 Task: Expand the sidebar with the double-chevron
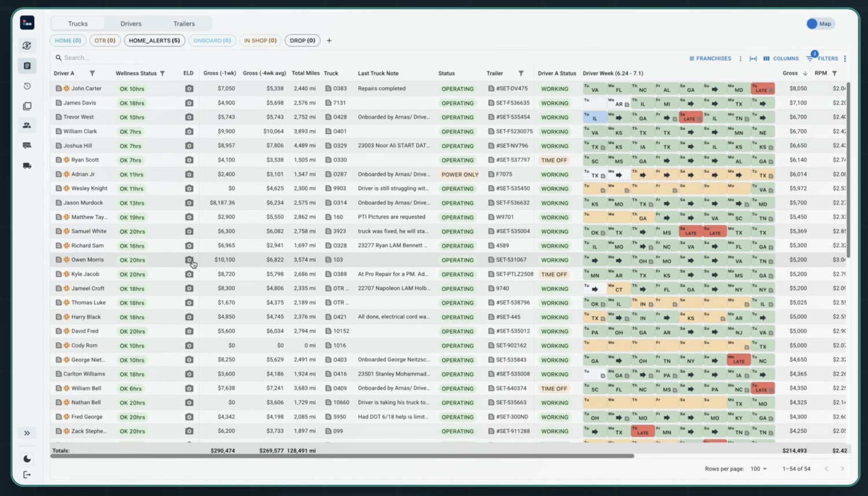27,433
